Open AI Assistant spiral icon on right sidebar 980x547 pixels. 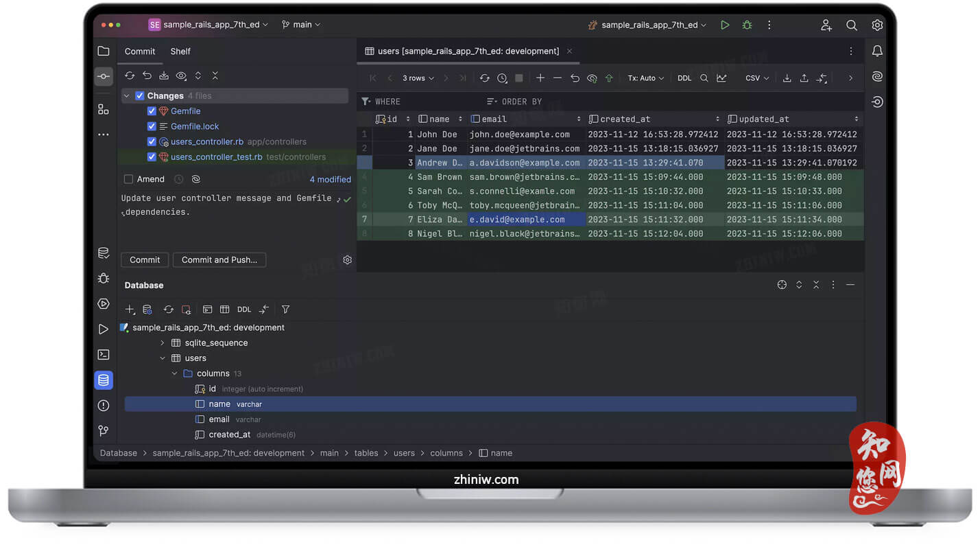click(877, 76)
